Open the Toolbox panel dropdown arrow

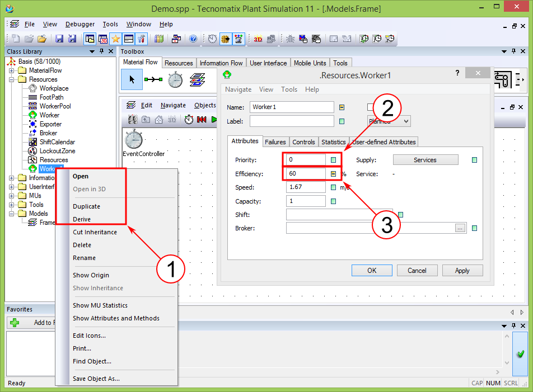tap(504, 51)
